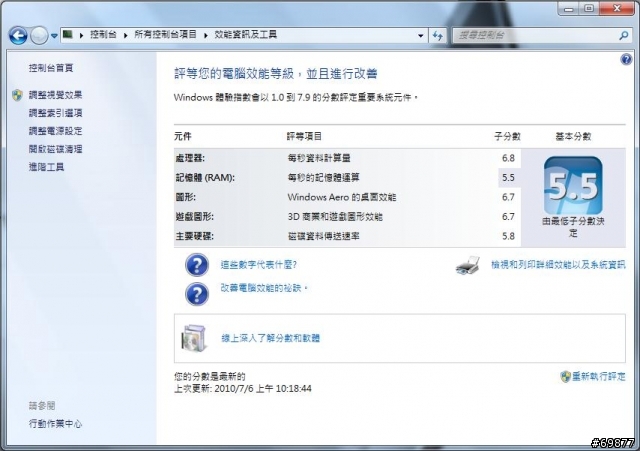Open 這些數字代表什麼? link
Screen dimensions: 640x451
(x=258, y=265)
